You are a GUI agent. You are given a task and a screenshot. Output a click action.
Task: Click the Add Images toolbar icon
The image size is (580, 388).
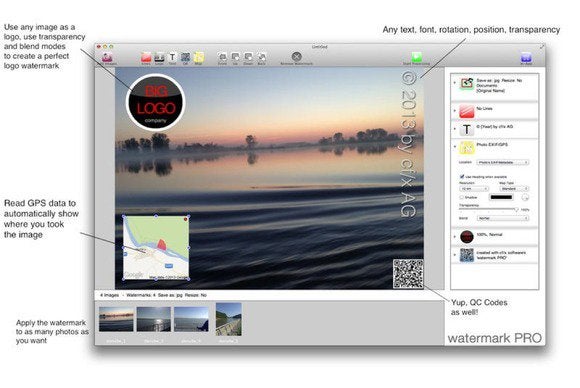tap(107, 58)
